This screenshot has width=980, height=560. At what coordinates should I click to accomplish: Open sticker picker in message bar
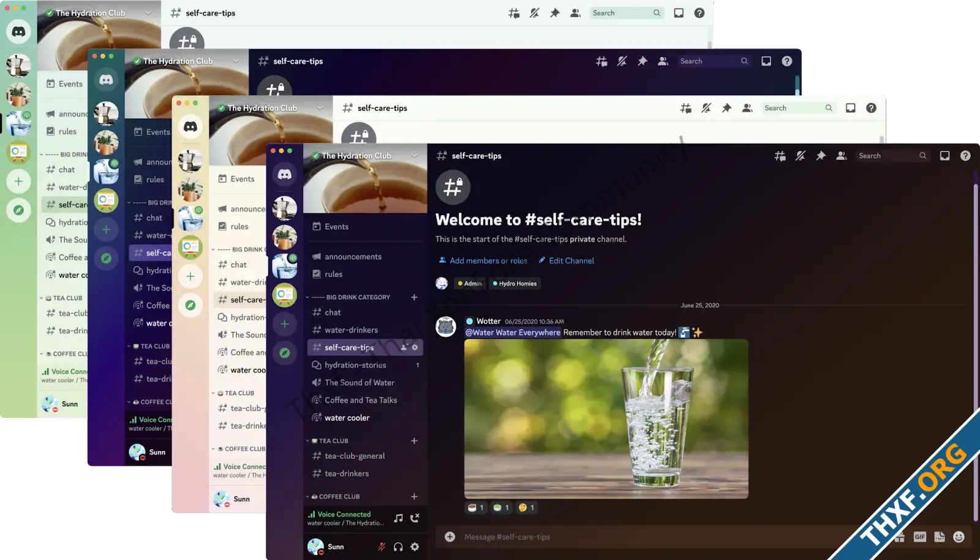coord(940,537)
